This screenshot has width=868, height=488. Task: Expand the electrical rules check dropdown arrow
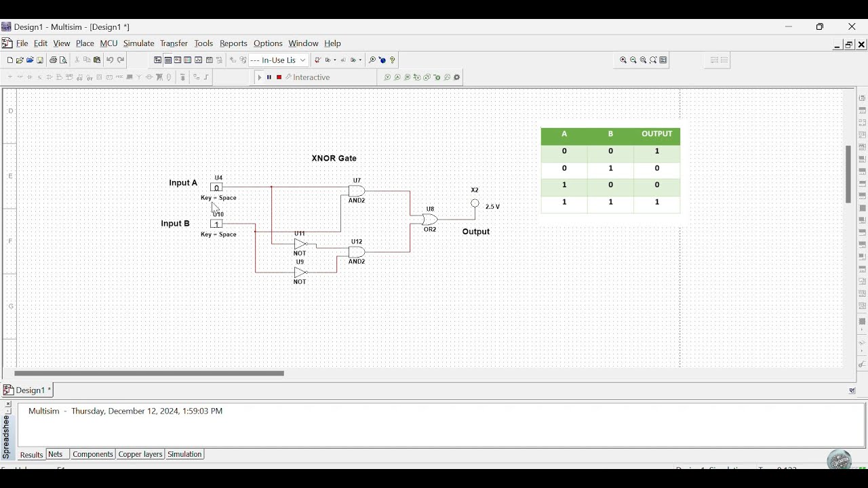click(335, 60)
